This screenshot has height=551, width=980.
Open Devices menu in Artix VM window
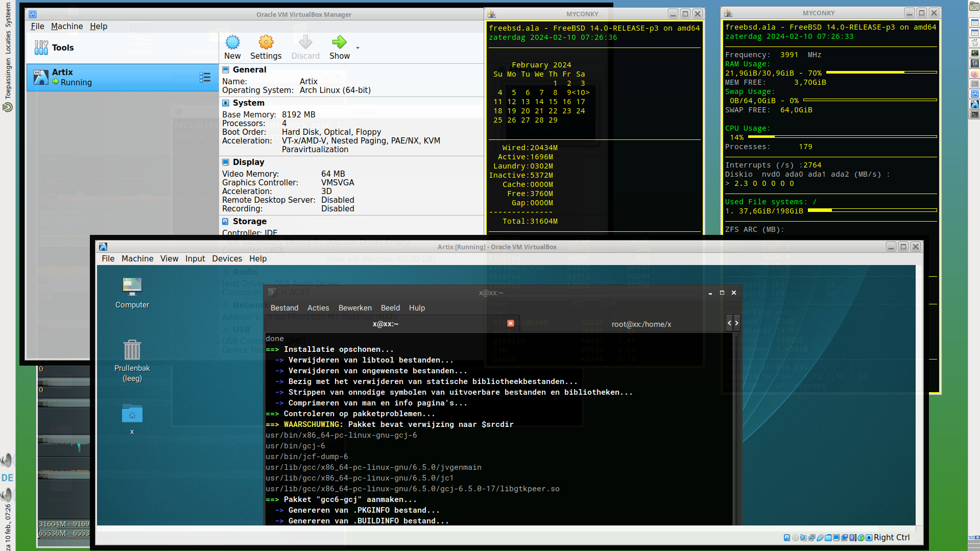pyautogui.click(x=227, y=259)
